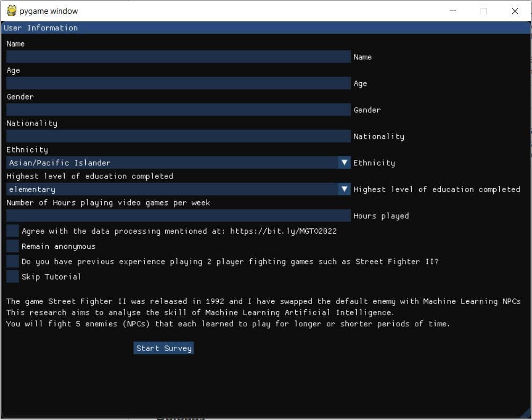Enable the Remain anonymous checkbox
532x420 pixels.
(13, 246)
